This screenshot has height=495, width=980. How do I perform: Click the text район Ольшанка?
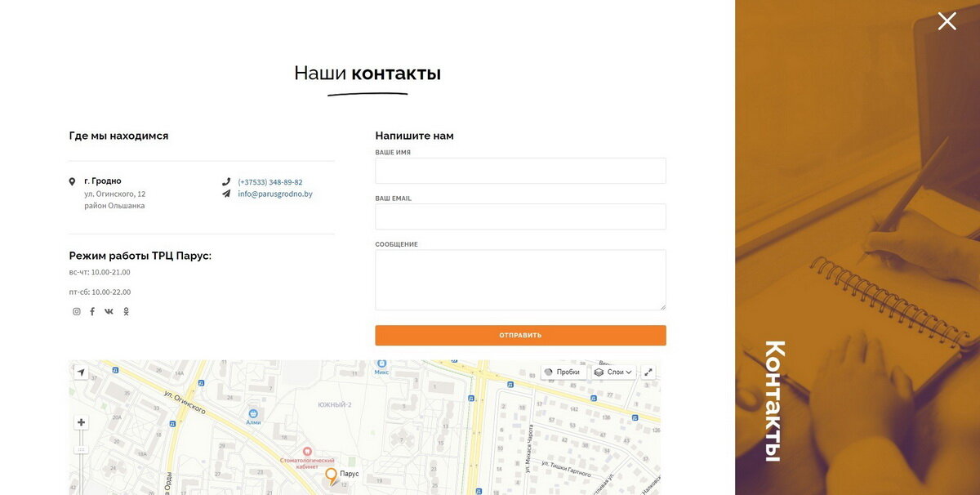(x=114, y=206)
